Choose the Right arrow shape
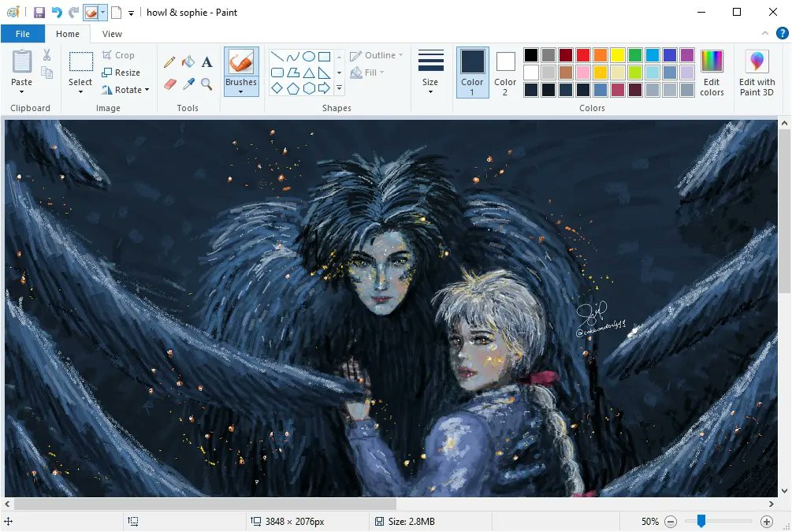 pos(325,88)
